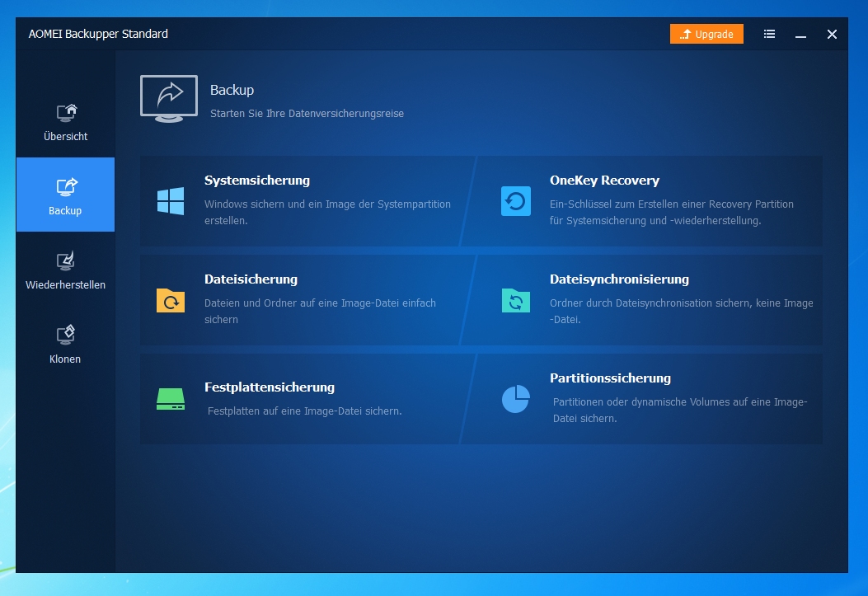Click 'Starten Sie Ihre Datenversicherungsreise' subtitle
This screenshot has width=868, height=596.
[x=307, y=114]
